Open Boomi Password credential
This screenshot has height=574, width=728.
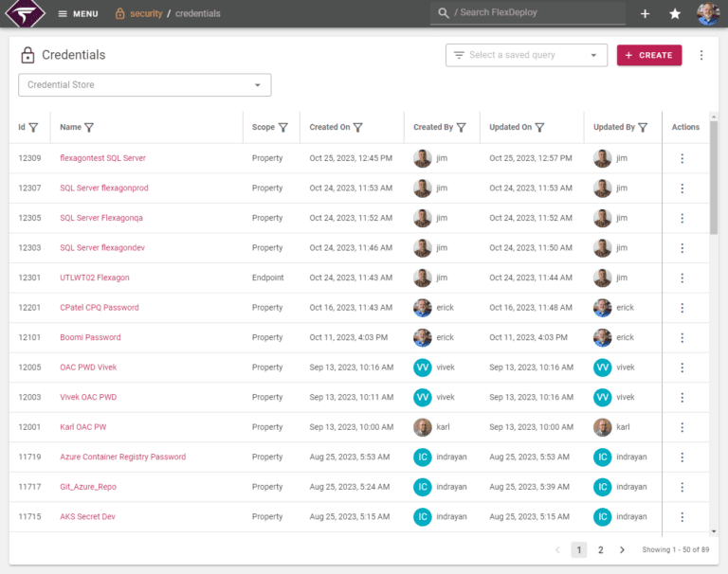[90, 337]
